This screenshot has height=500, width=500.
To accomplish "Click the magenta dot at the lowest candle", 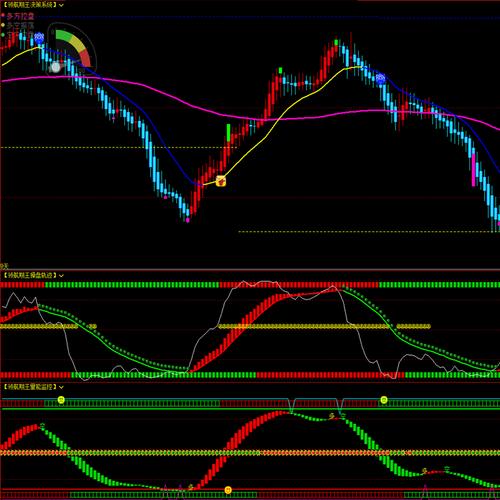I will (x=187, y=220).
